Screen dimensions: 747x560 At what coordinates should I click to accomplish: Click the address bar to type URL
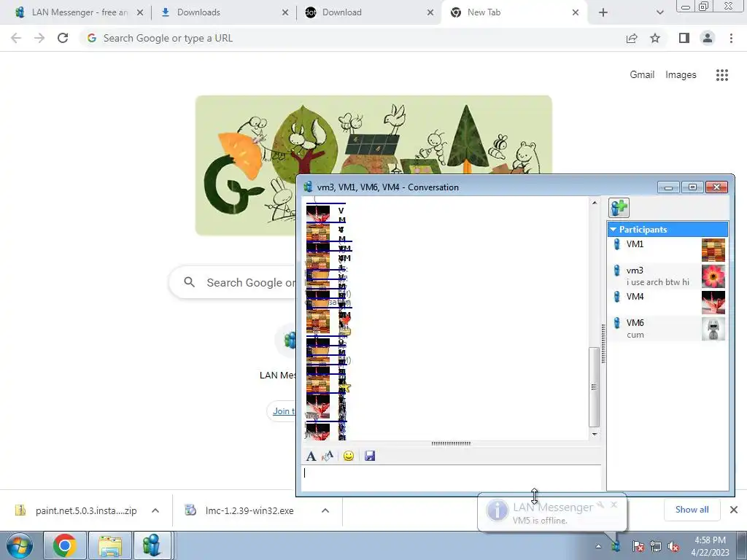[x=352, y=38]
